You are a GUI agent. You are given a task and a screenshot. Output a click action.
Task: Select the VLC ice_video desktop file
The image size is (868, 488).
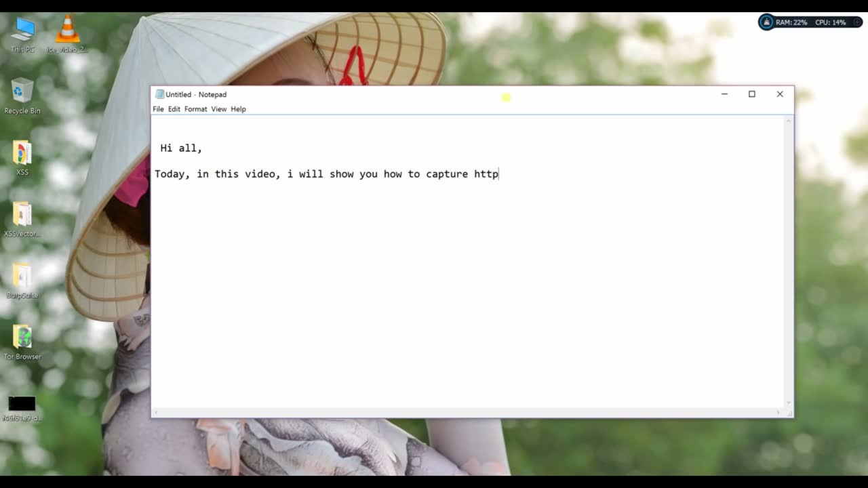[66, 34]
